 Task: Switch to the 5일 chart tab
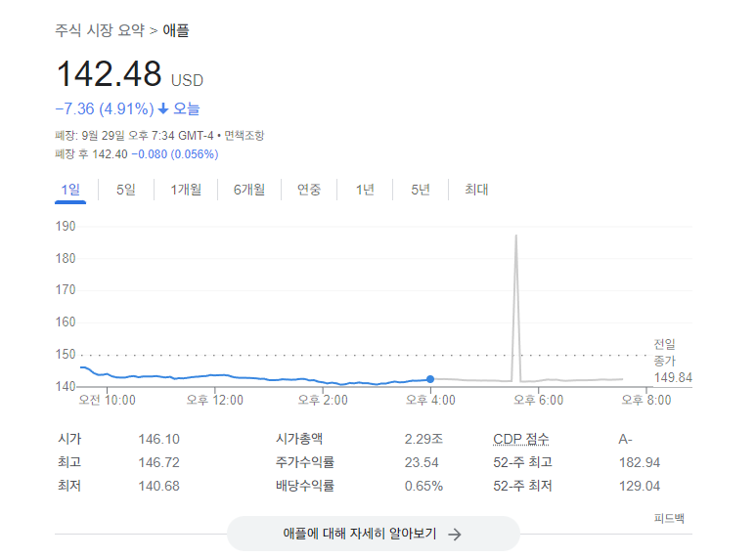tap(126, 190)
